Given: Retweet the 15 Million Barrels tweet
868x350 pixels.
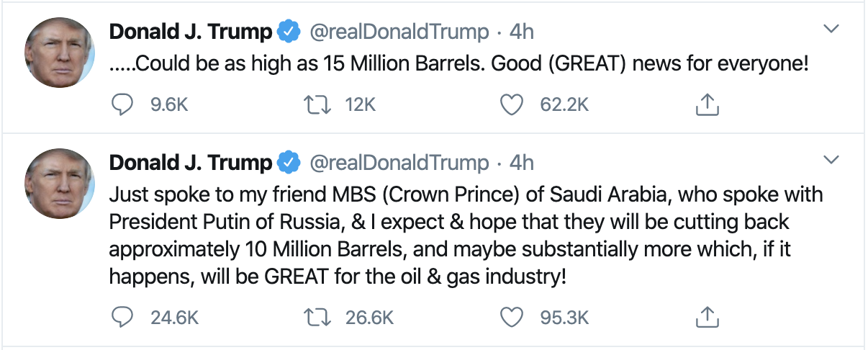Looking at the screenshot, I should pyautogui.click(x=318, y=105).
